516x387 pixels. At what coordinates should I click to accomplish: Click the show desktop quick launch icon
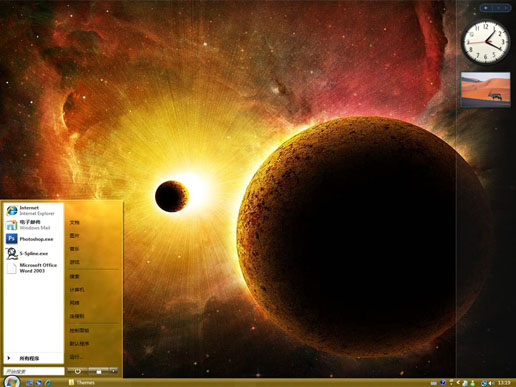click(x=29, y=383)
